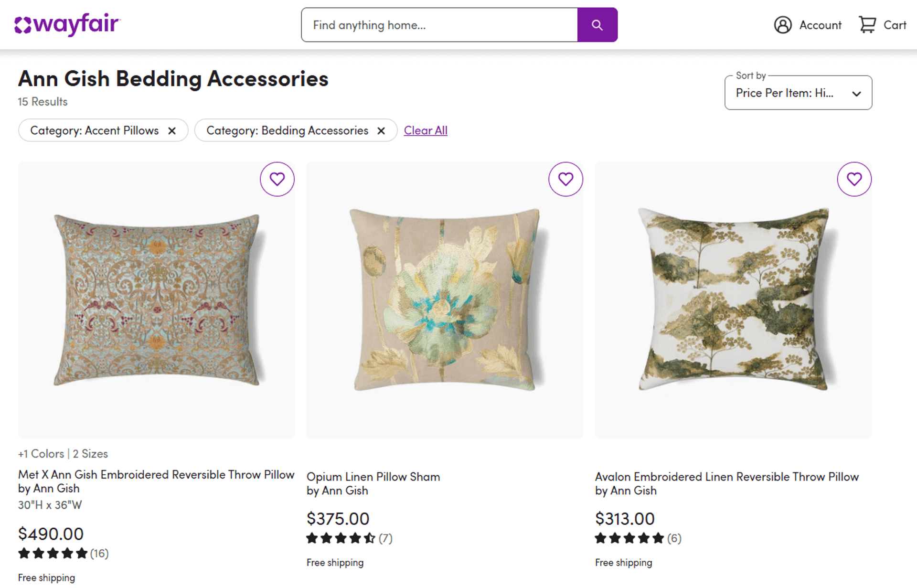Open Avalon Embroidered Linen Reversible Throw Pillow link
The width and height of the screenshot is (917, 588).
coord(726,477)
